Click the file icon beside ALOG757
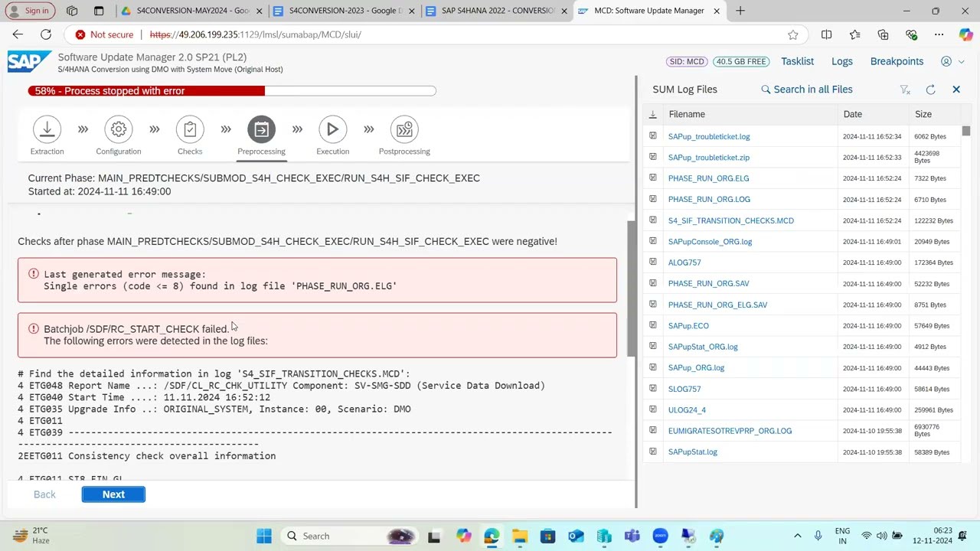 (652, 262)
